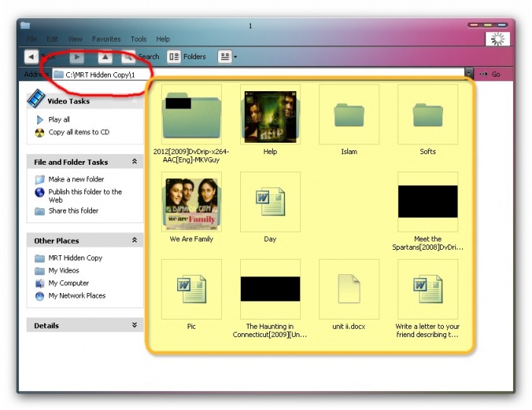Toggle the Folders pane button

(x=186, y=56)
